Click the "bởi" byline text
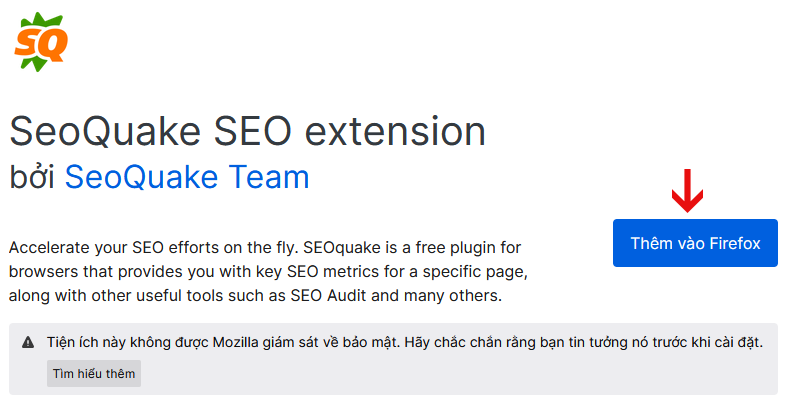794x409 pixels. tap(32, 177)
